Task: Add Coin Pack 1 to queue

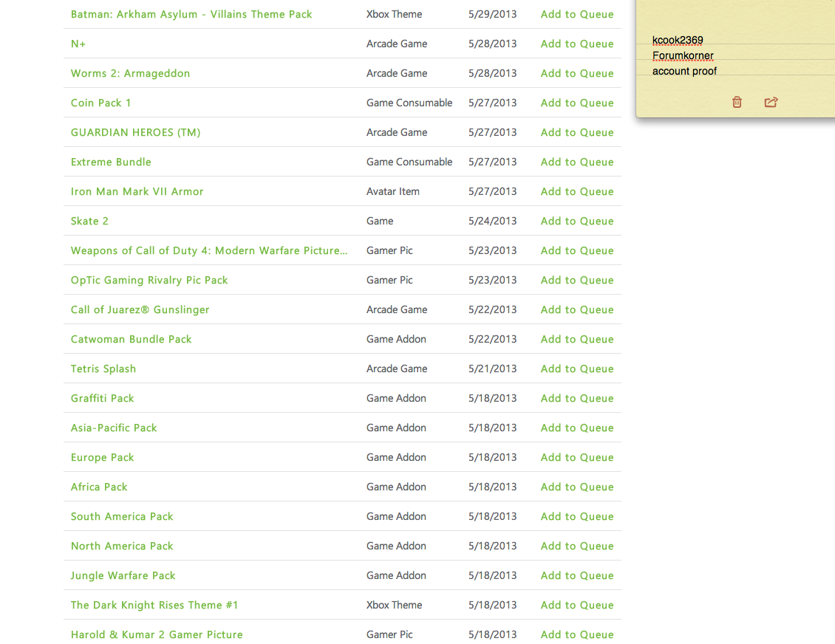Action: 577,103
